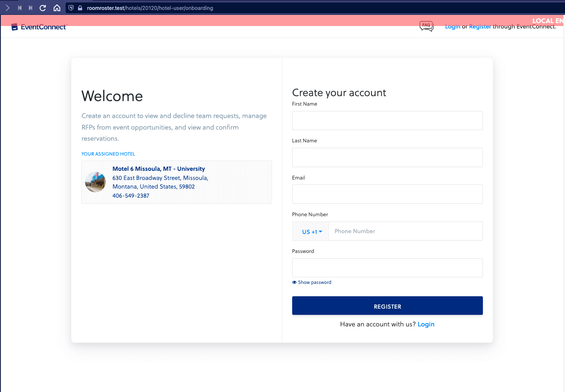565x392 pixels.
Task: Click the 630 East Broadway Street address line
Action: point(160,178)
